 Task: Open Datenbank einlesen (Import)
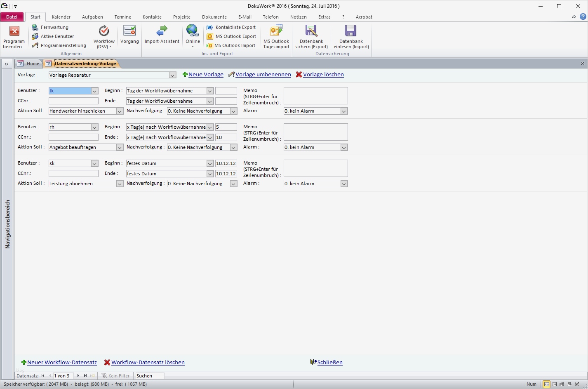pos(350,37)
